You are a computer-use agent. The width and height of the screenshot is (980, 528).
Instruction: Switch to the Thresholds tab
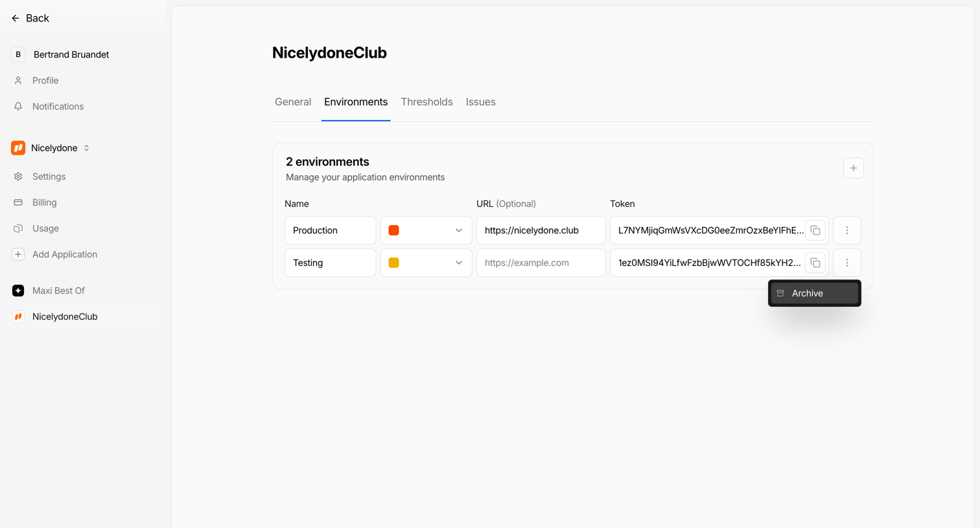click(x=426, y=102)
